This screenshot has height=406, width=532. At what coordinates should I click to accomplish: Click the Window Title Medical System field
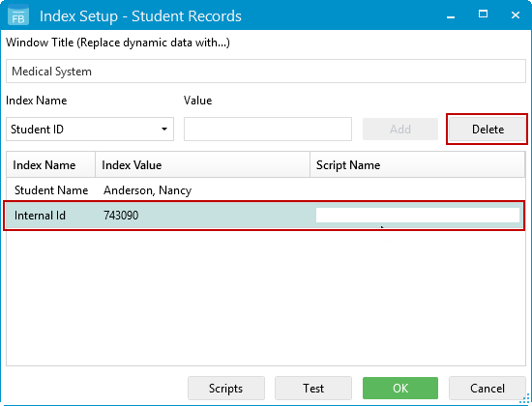(266, 72)
